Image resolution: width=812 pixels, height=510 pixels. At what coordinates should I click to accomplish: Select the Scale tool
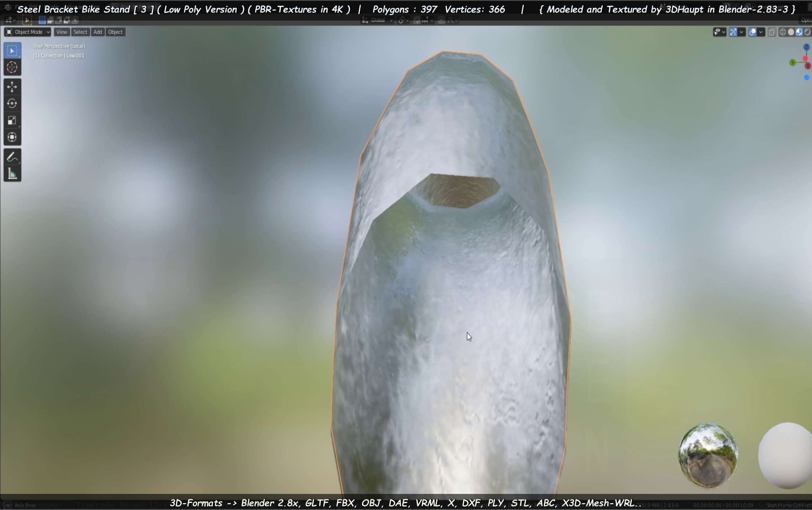[x=12, y=120]
